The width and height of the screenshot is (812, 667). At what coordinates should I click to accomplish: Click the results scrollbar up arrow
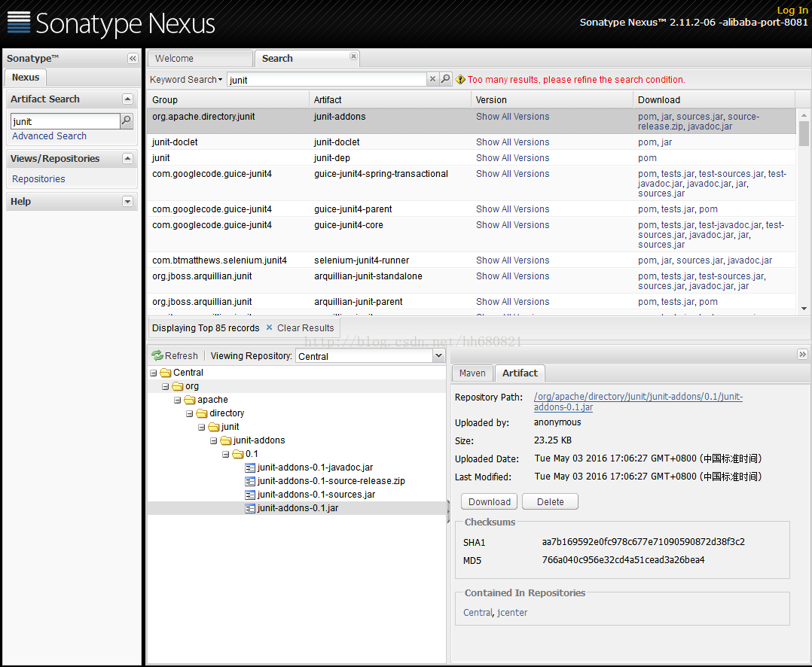click(804, 115)
